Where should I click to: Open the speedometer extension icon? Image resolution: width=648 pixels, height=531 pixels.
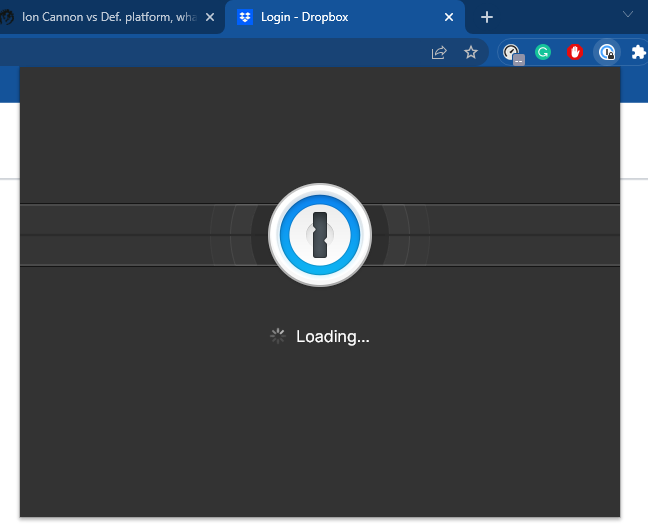512,52
